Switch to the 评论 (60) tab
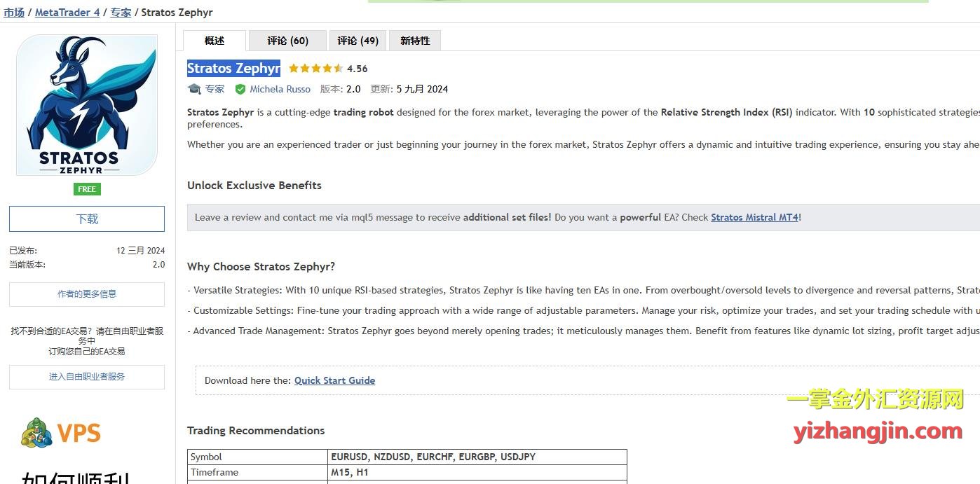Viewport: 980px width, 484px height. (x=287, y=41)
